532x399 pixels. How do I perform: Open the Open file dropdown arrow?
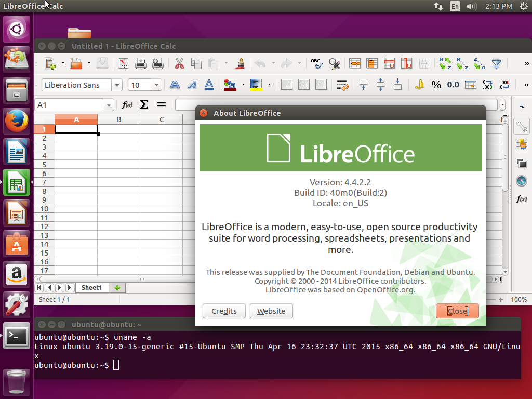click(x=89, y=63)
